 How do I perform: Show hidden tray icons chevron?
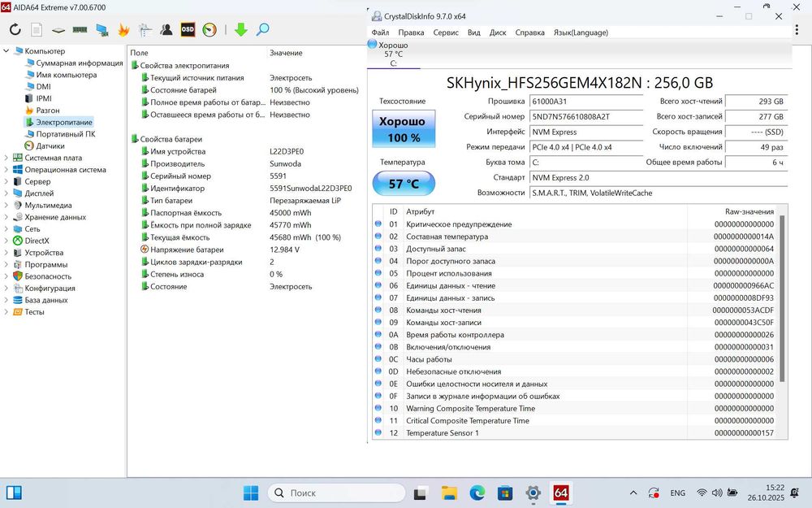click(633, 493)
